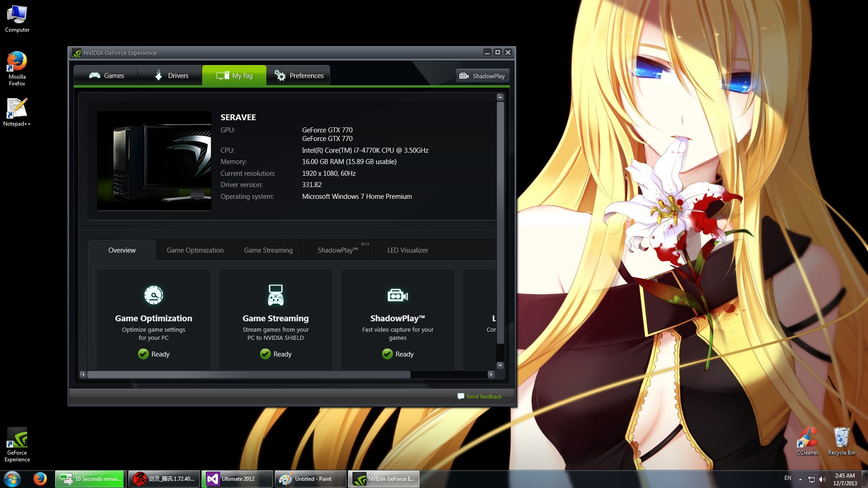This screenshot has width=868, height=488.
Task: Click the Send feedback link
Action: 484,397
